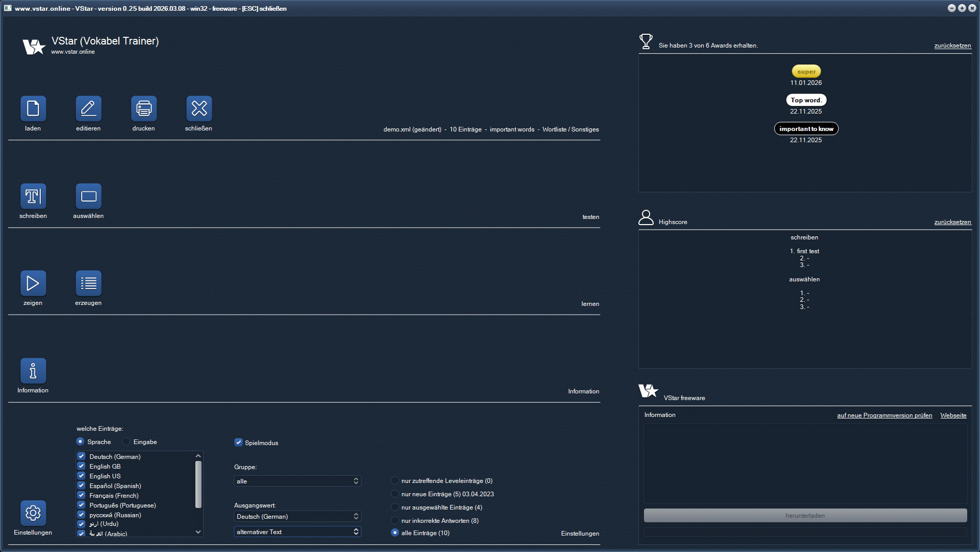Open Einstellungen via the gear icon
This screenshot has height=552, width=980.
[33, 513]
